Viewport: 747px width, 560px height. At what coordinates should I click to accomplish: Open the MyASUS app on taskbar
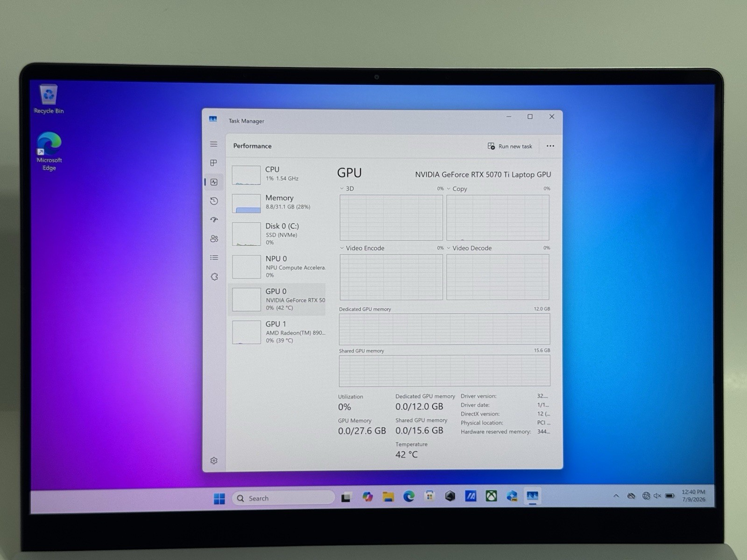tap(471, 496)
